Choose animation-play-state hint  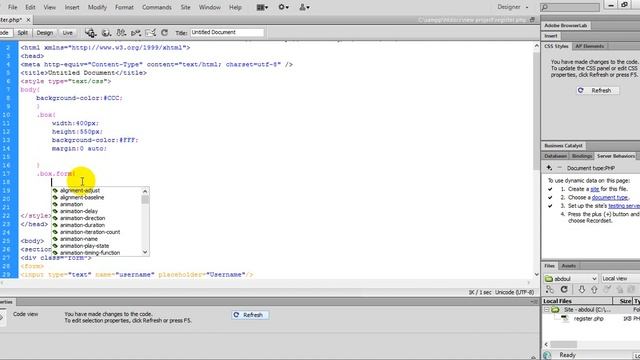click(x=84, y=246)
